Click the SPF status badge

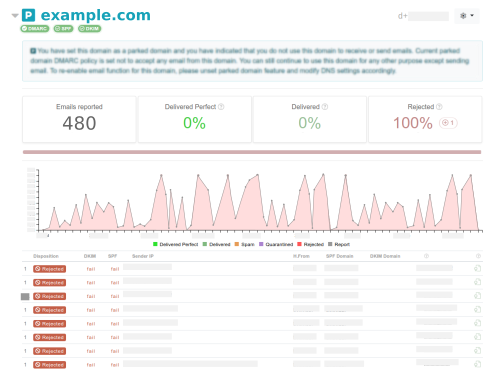(63, 29)
